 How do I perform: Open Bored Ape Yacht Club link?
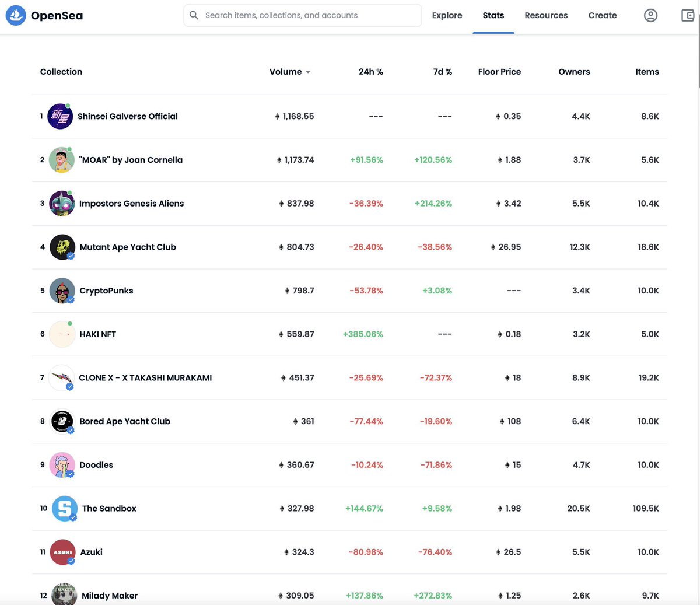[125, 421]
